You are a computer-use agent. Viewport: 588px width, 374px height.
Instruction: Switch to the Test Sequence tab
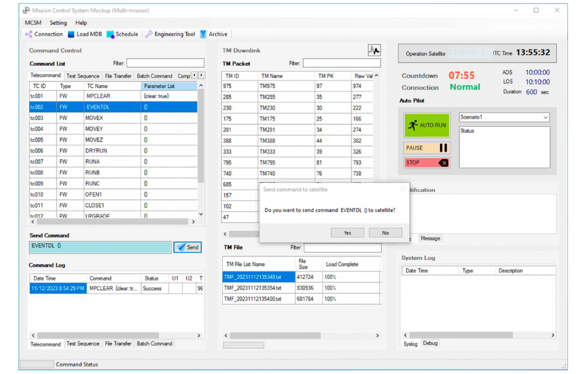pos(82,76)
